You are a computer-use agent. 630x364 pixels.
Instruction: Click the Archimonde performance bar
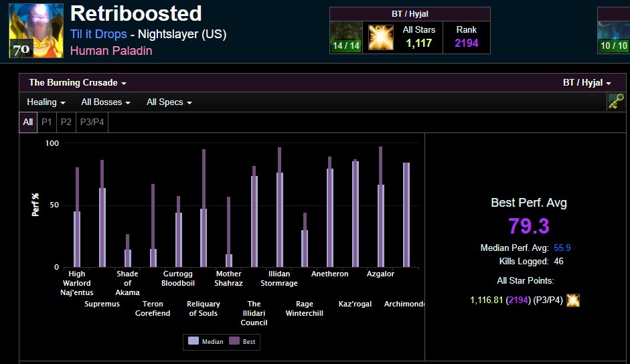(406, 215)
